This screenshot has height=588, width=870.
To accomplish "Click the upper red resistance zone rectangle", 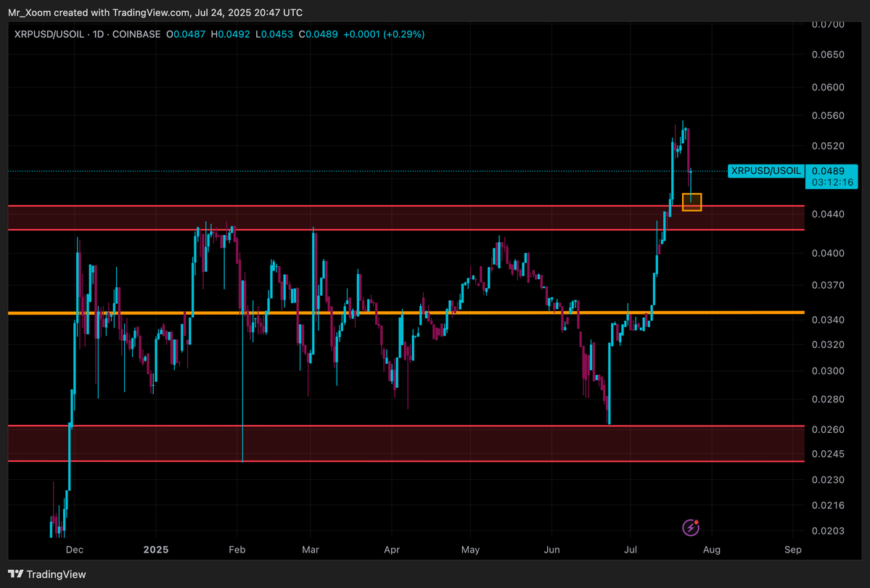I will [406, 218].
